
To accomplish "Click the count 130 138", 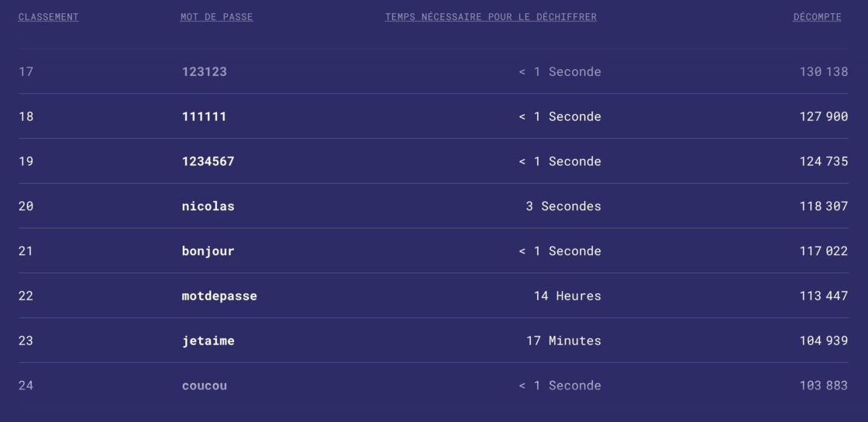I will (x=824, y=72).
